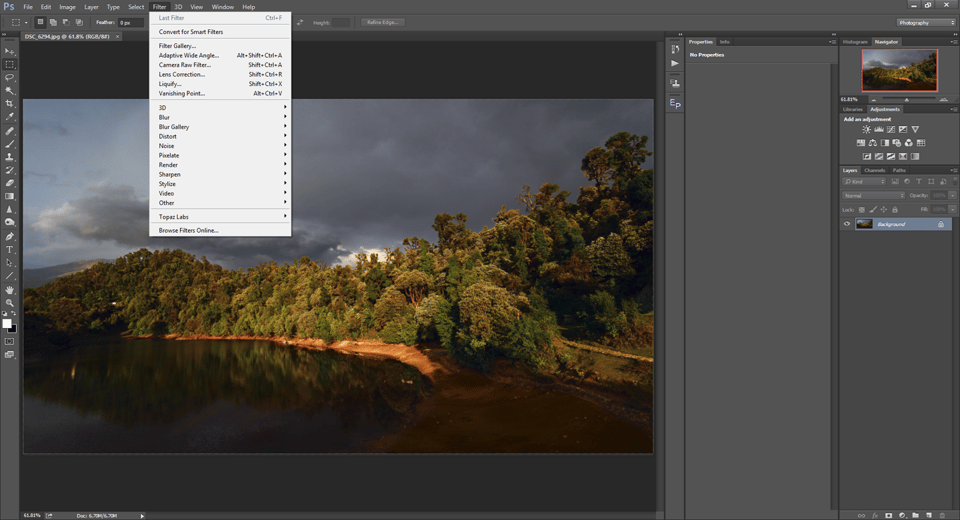This screenshot has height=520, width=960.
Task: Open the layer Kind filter dropdown
Action: 864,182
